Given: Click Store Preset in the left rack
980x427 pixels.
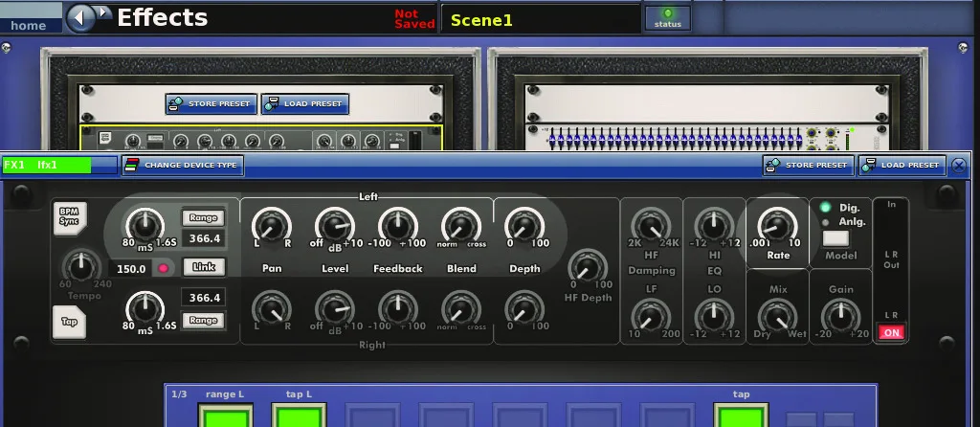Looking at the screenshot, I should click(212, 103).
